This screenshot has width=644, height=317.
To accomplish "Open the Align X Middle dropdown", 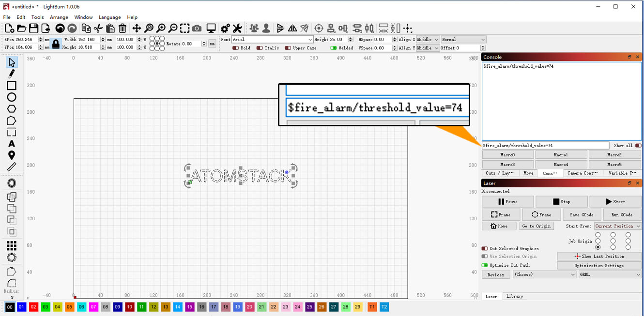I will 428,40.
